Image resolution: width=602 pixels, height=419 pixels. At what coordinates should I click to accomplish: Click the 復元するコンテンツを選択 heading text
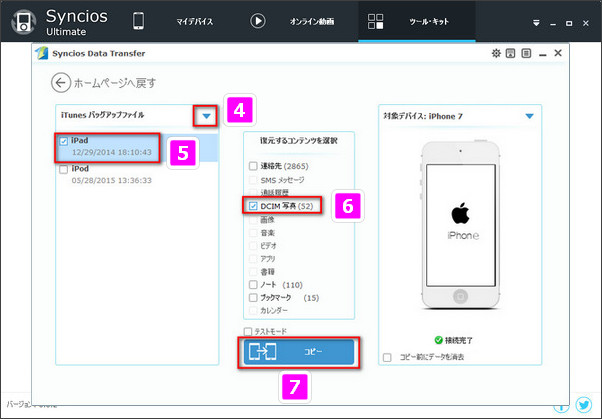point(299,141)
